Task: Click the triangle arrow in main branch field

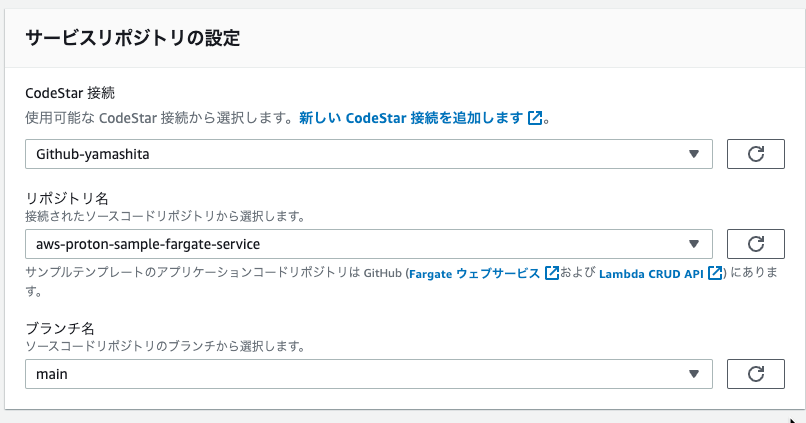Action: pos(693,374)
